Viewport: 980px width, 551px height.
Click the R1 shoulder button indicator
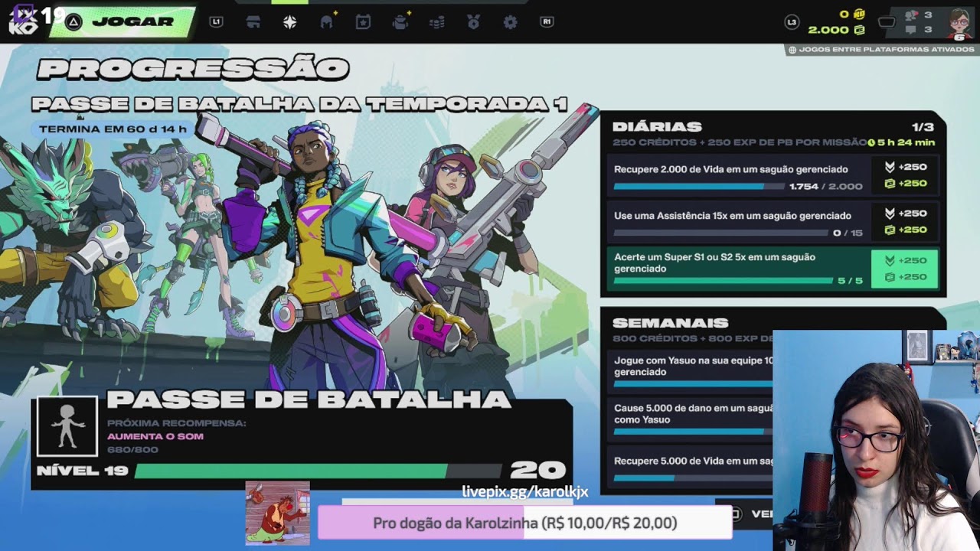click(x=547, y=22)
